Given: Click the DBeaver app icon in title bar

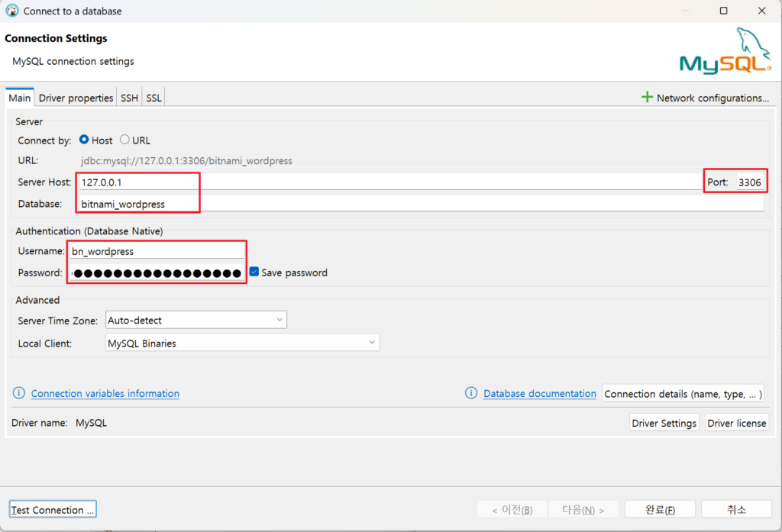Looking at the screenshot, I should (x=12, y=11).
